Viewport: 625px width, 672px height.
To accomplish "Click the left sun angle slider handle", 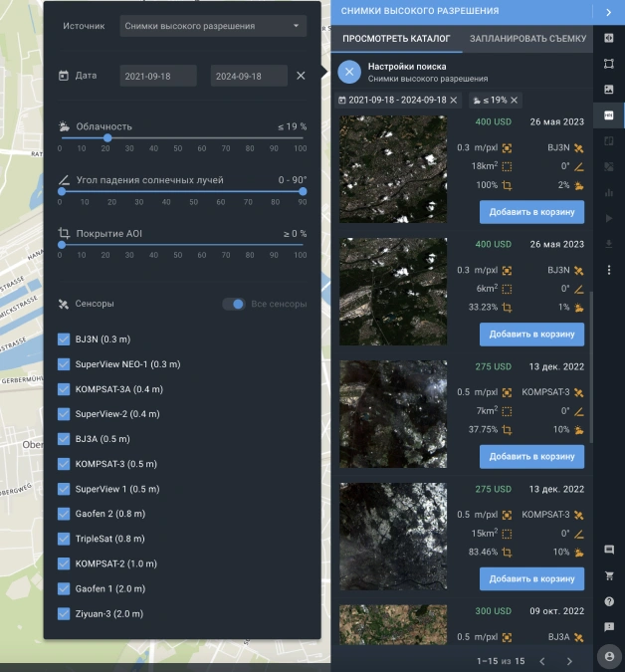I will 62,191.
